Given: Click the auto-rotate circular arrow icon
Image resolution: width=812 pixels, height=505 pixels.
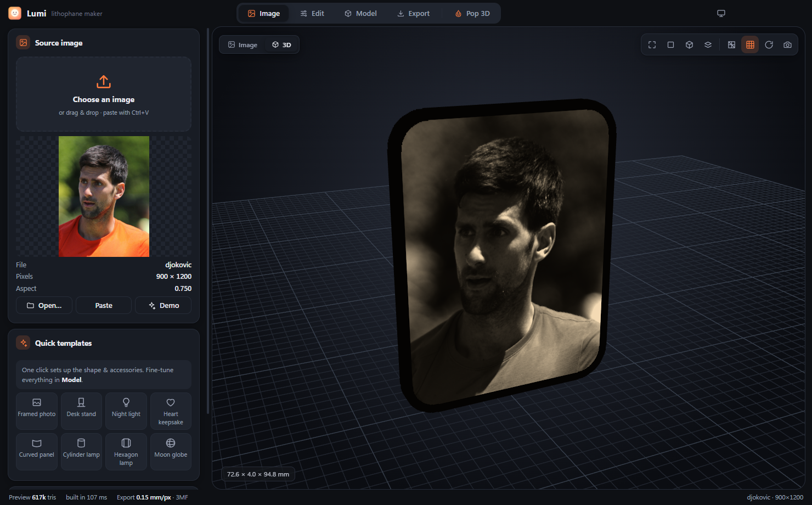Looking at the screenshot, I should pos(769,45).
